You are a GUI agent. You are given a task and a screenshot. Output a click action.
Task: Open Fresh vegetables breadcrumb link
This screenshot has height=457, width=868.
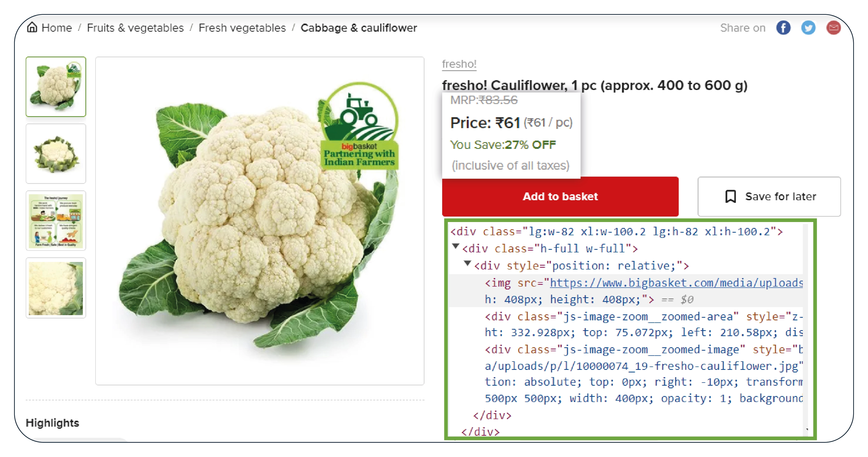242,27
